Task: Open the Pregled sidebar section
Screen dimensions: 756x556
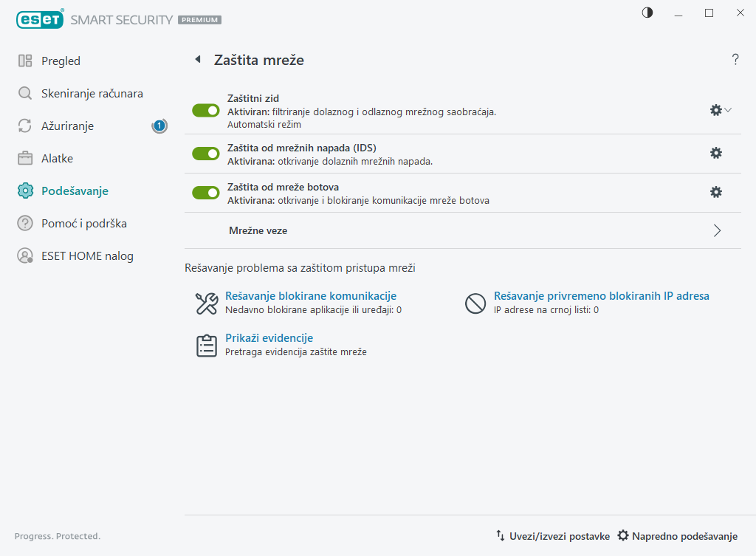Action: click(x=61, y=61)
